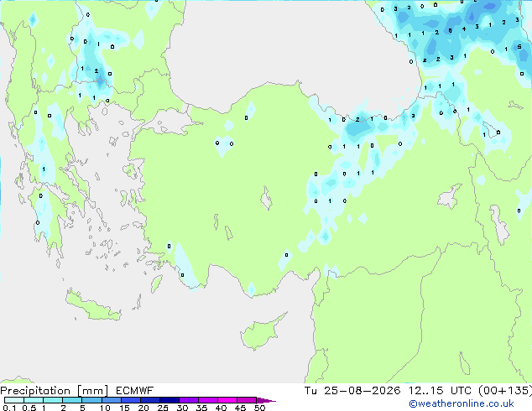Select the island of Crete
The image size is (532, 411).
(x=92, y=306)
